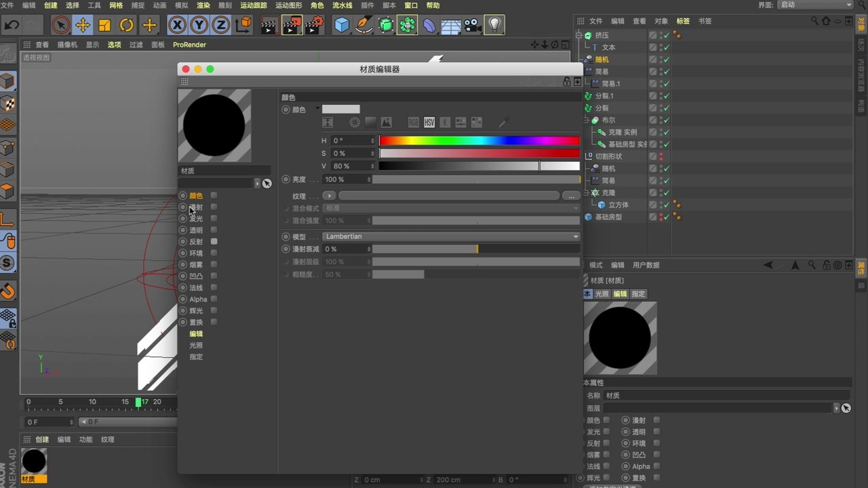Render the current view with the first clapperboard icon
868x488 pixels.
(269, 26)
